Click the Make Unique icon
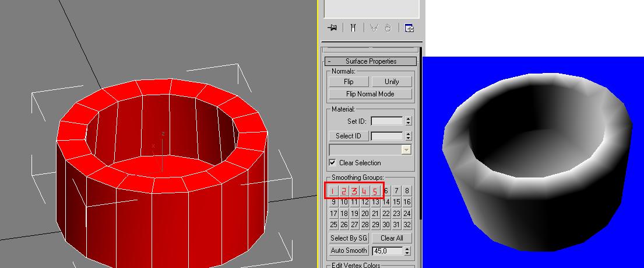Screen dimensions: 644x268 (x=374, y=27)
